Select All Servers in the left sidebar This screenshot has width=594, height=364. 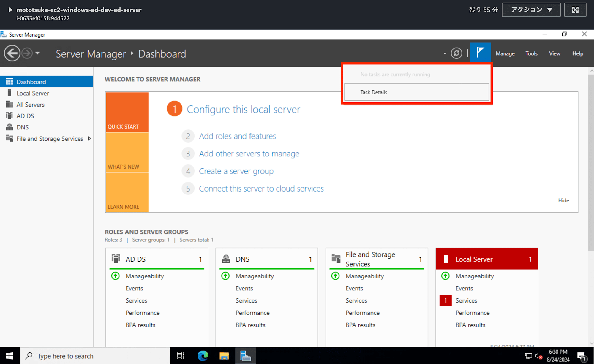click(x=47, y=105)
